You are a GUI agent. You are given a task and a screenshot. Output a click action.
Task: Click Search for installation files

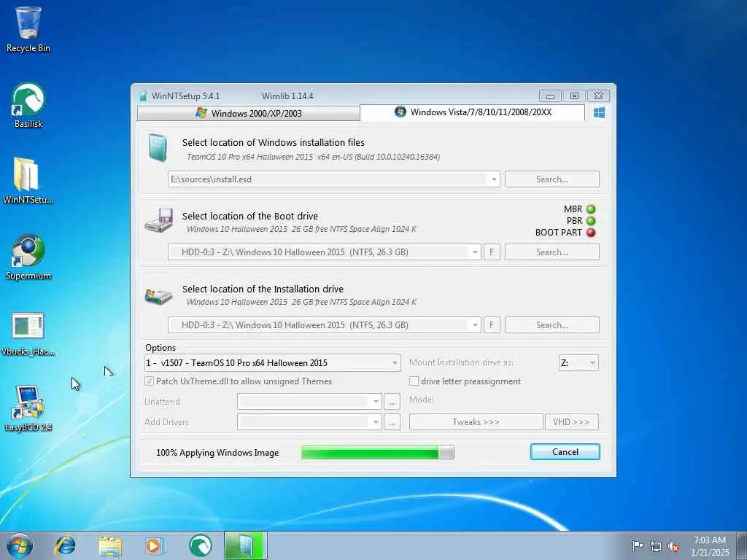tap(551, 179)
